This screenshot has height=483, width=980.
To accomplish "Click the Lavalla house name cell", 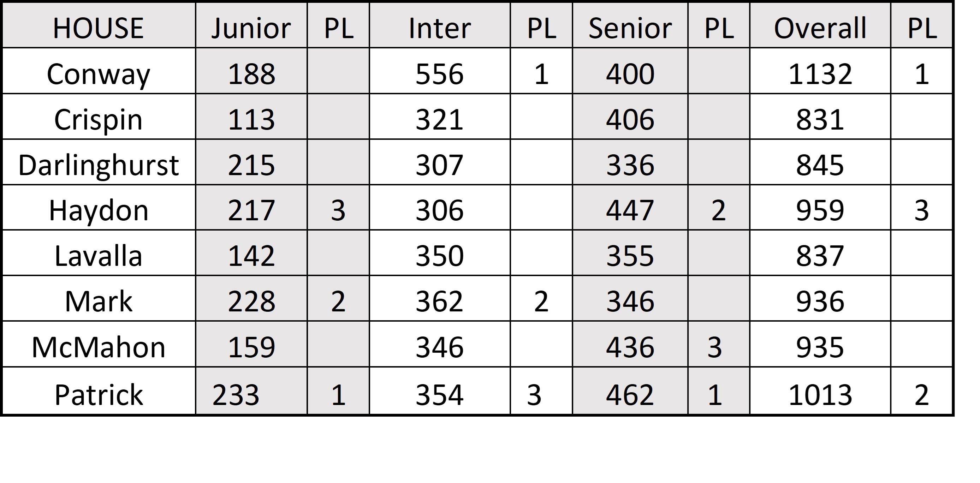I will (x=98, y=256).
